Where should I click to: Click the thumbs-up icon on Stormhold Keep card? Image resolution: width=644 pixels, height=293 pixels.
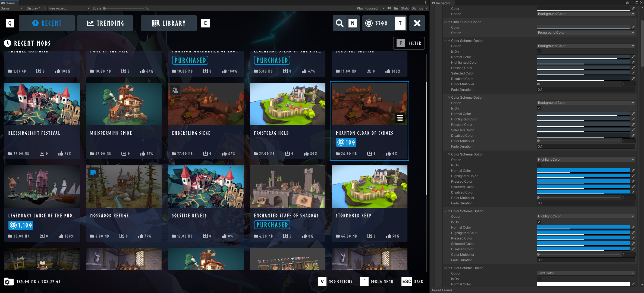click(x=389, y=236)
